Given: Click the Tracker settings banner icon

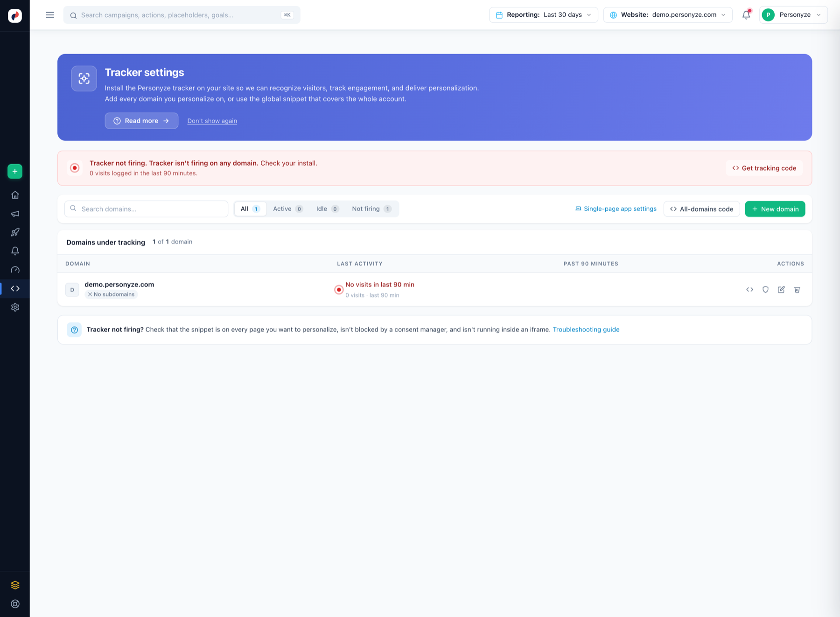Looking at the screenshot, I should [84, 78].
